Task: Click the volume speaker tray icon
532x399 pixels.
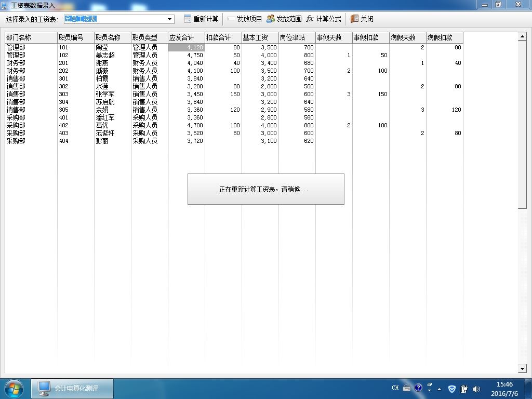Action: click(x=476, y=389)
